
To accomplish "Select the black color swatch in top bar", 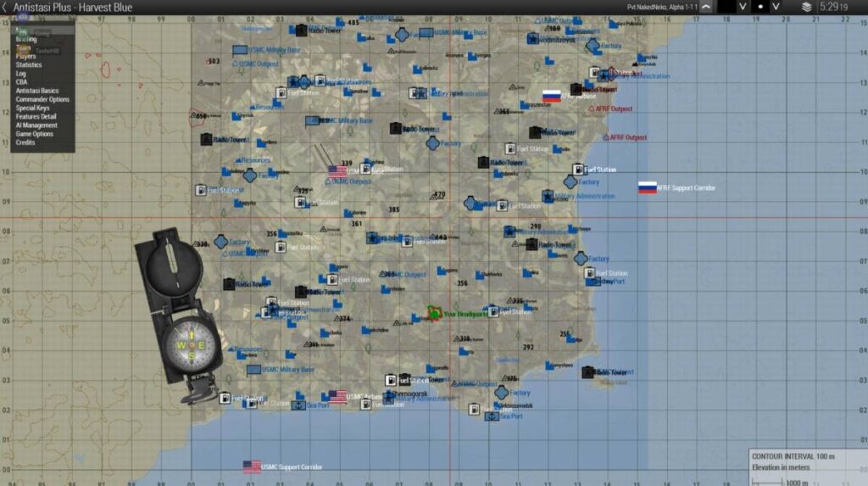I will 728,7.
